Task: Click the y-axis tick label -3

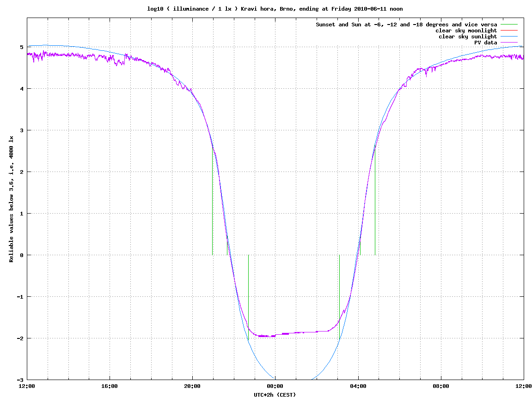Action: pyautogui.click(x=20, y=380)
